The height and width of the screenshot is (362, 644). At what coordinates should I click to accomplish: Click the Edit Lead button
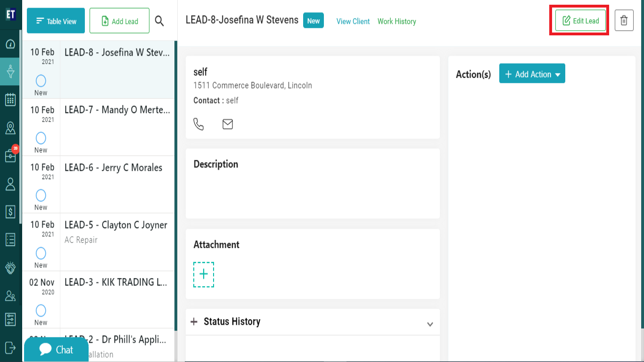click(x=580, y=21)
